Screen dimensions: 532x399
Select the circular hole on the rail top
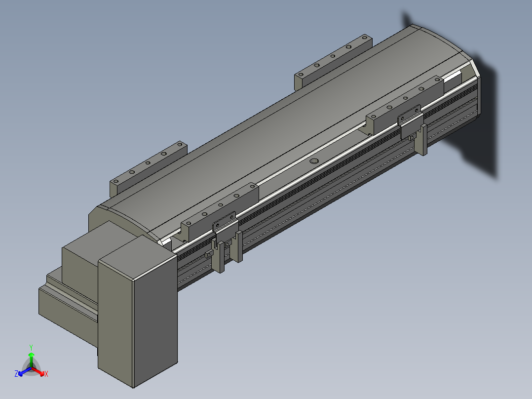pos(314,160)
